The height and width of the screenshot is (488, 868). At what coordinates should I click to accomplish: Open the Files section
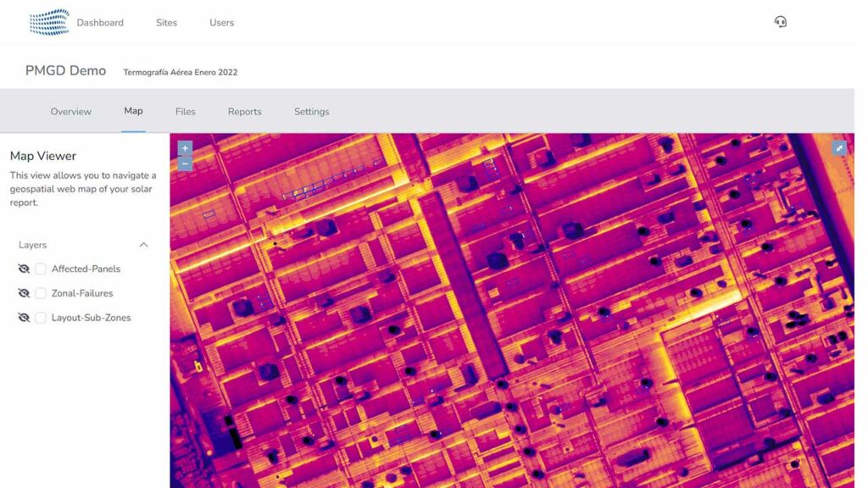(x=185, y=111)
